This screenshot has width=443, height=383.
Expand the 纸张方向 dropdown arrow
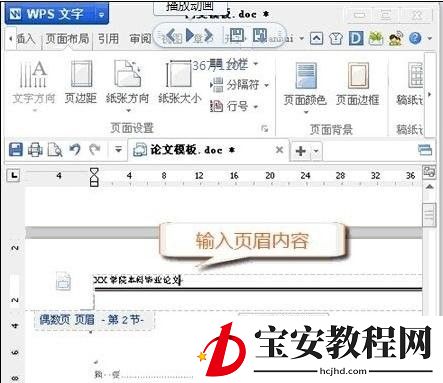(x=128, y=110)
